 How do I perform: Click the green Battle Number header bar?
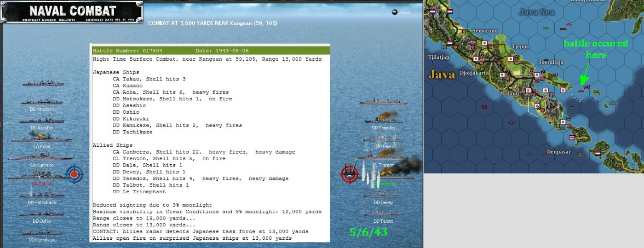point(211,51)
